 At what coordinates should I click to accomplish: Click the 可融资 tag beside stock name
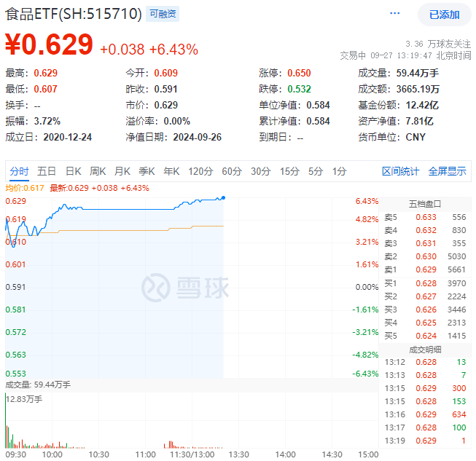click(162, 14)
